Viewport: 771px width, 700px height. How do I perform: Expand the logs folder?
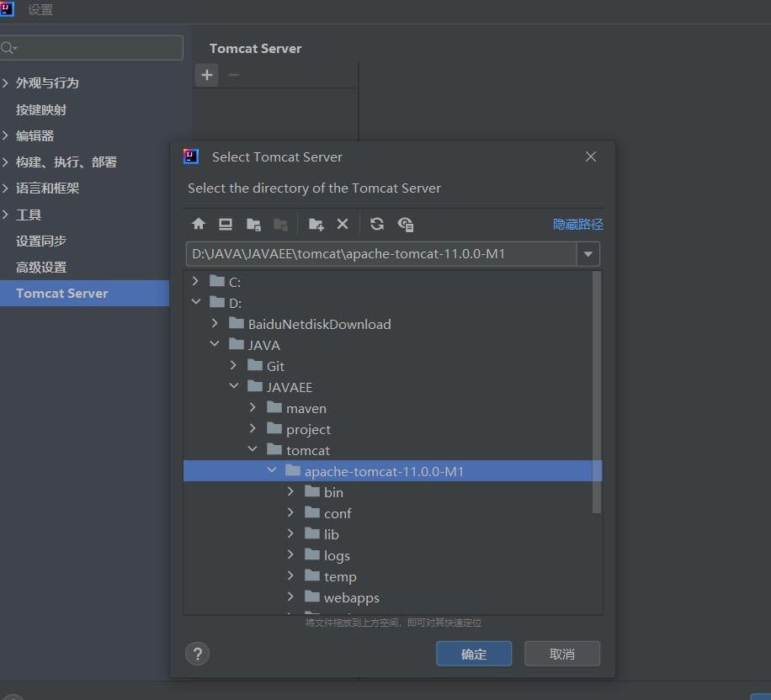pos(290,554)
